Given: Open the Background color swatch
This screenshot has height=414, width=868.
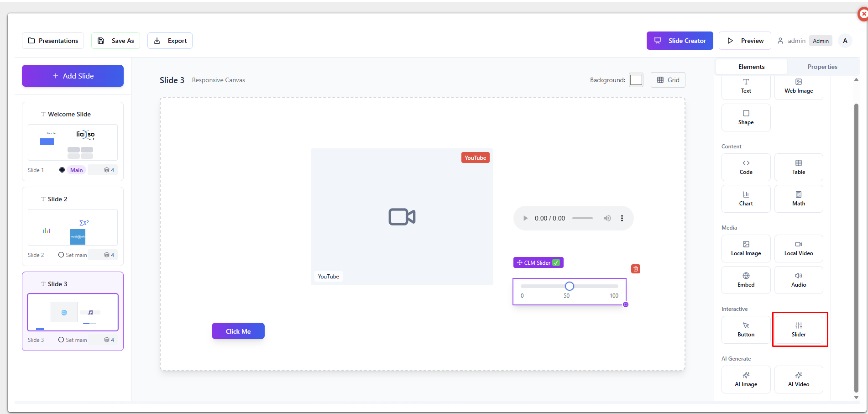Looking at the screenshot, I should pyautogui.click(x=636, y=80).
